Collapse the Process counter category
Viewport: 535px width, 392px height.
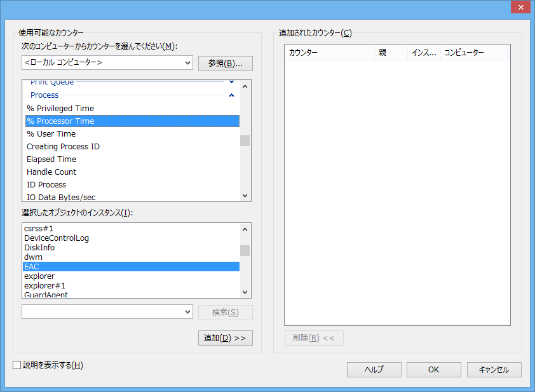point(231,95)
